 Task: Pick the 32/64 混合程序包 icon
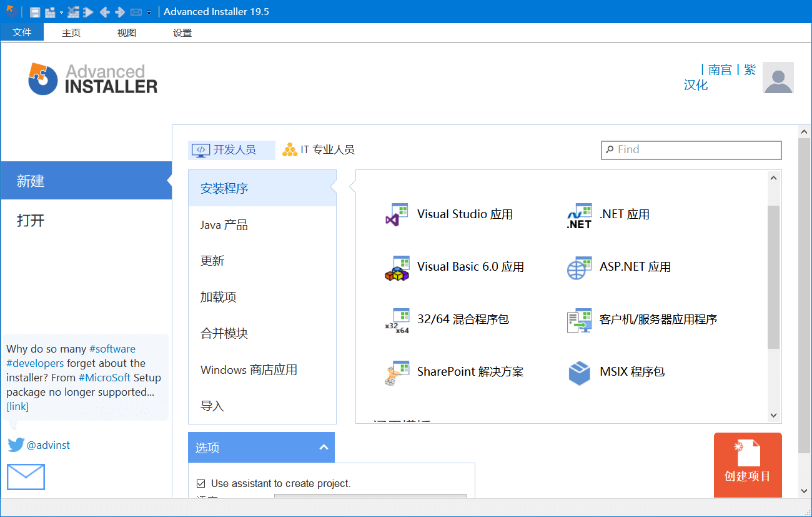click(396, 320)
